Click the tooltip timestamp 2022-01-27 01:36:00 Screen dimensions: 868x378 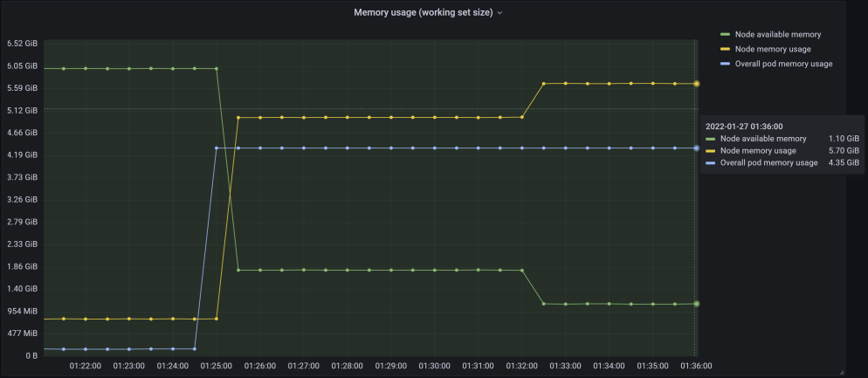(x=744, y=127)
